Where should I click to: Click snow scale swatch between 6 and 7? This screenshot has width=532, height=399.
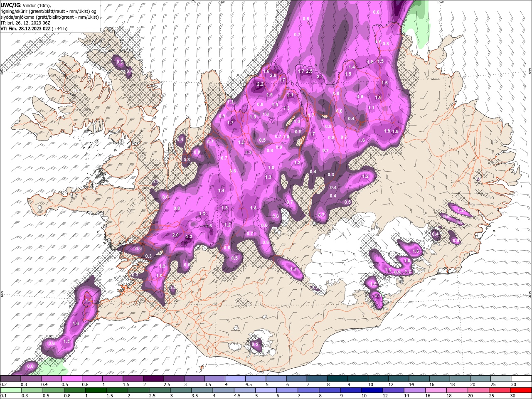click(297, 379)
